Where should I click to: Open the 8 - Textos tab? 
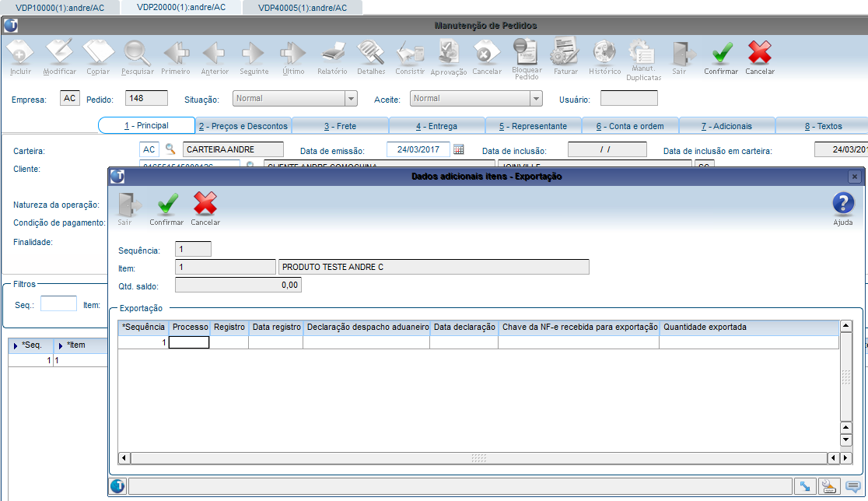coord(823,126)
